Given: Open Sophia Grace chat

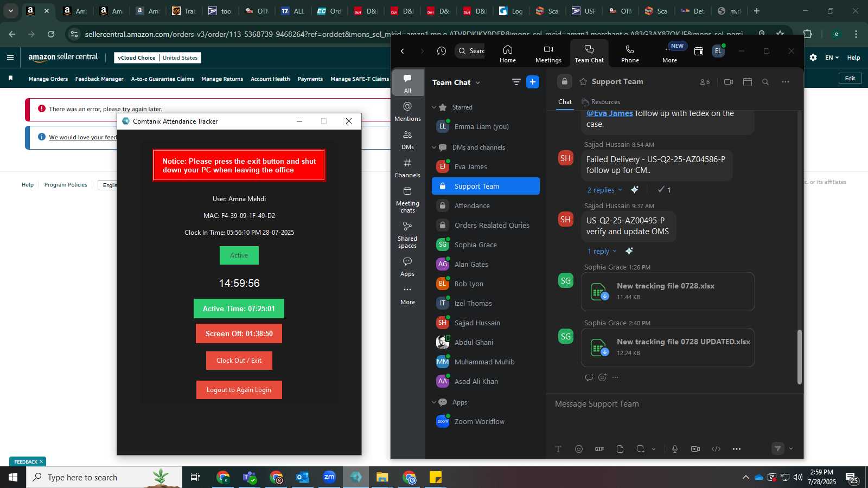Looking at the screenshot, I should coord(486,245).
